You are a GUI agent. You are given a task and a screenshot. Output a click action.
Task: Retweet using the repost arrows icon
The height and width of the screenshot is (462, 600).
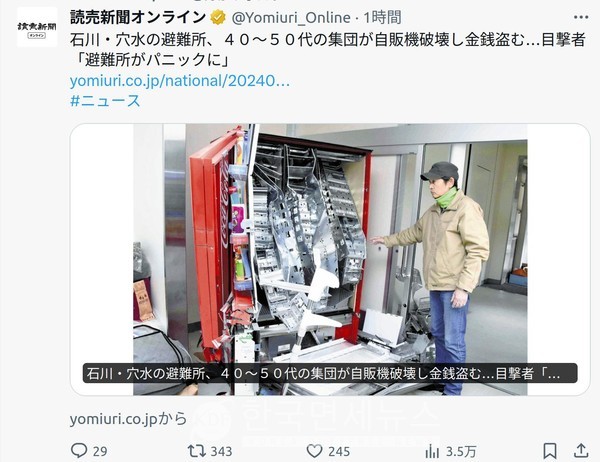(196, 451)
